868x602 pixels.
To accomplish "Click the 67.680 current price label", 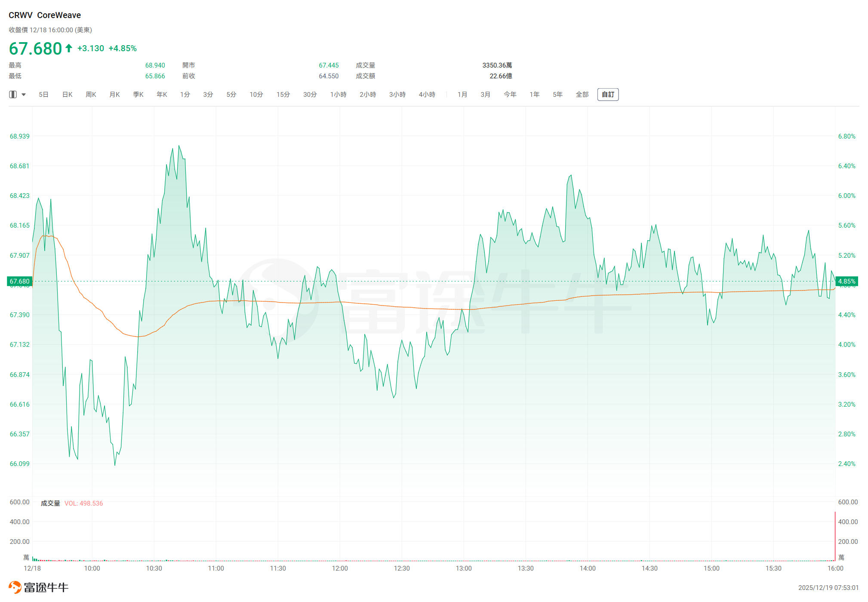I will pos(20,281).
